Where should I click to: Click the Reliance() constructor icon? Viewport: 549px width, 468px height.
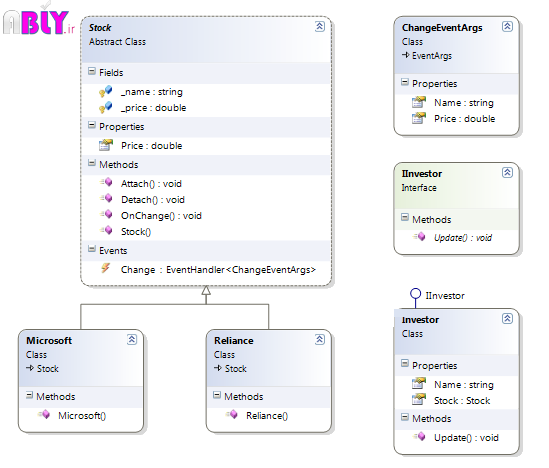[x=232, y=415]
